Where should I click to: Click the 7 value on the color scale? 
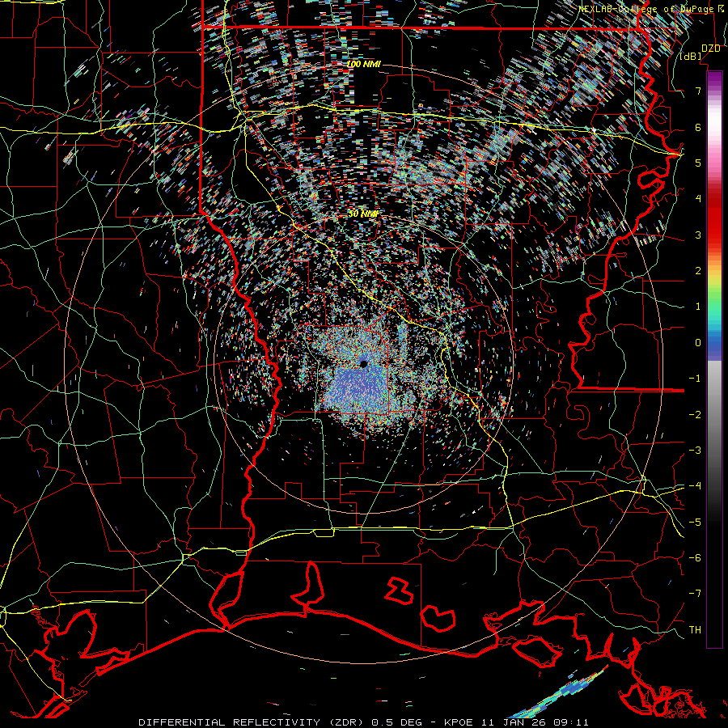click(x=698, y=91)
